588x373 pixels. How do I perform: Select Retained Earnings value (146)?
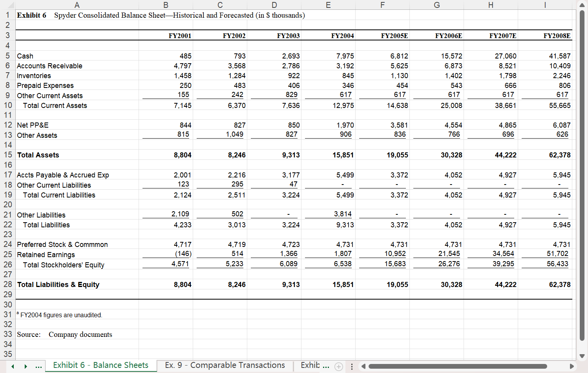[166, 254]
